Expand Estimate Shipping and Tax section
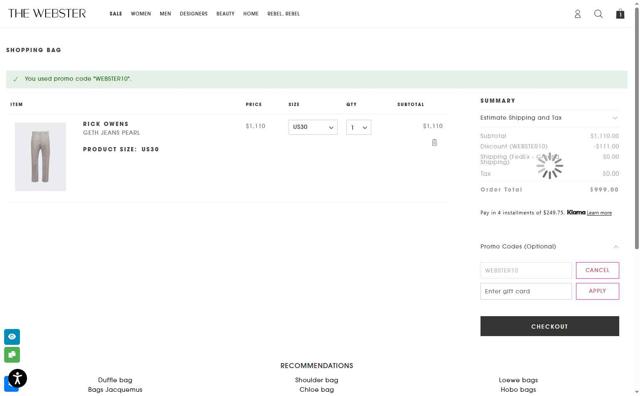Image resolution: width=640 pixels, height=396 pixels. point(549,118)
